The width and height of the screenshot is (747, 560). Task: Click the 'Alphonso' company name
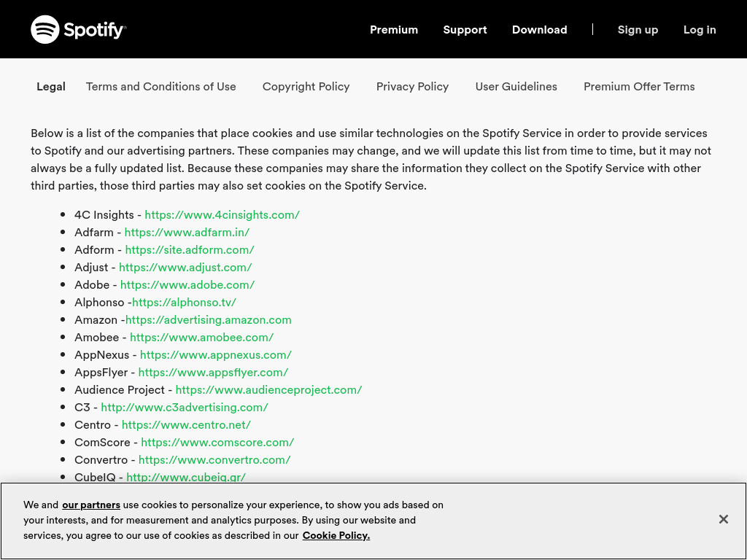[x=99, y=303]
